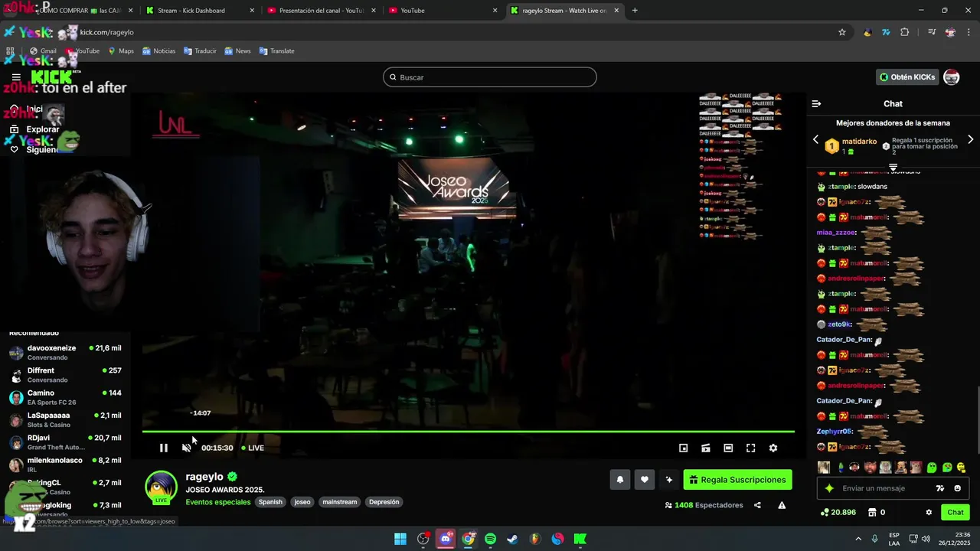Send message with green Chat button

coord(955,513)
